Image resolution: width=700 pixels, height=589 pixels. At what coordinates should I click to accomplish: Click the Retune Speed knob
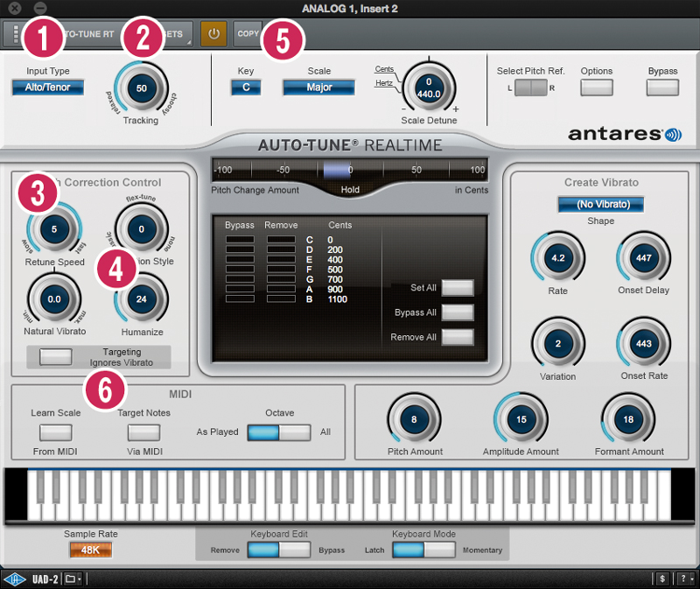pos(54,229)
